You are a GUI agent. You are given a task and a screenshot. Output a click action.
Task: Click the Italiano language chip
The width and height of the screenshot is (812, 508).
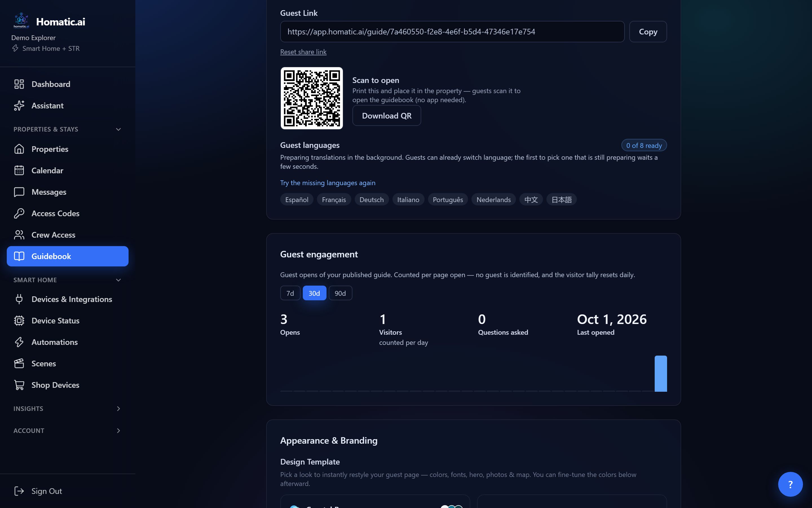(x=408, y=200)
